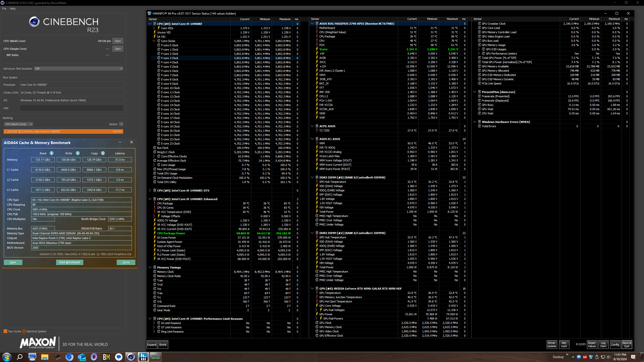The width and height of the screenshot is (644, 362).
Task: Click the Minimum column header in left HWiNFO pane
Action: (265, 19)
